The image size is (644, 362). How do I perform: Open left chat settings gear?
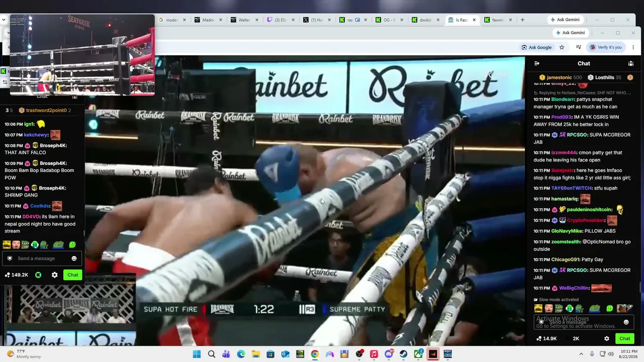tap(54, 275)
